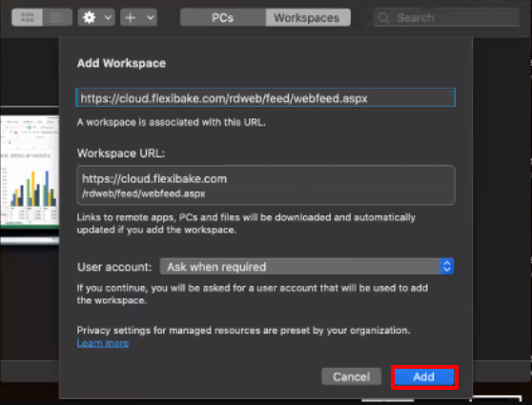Focus the Search field

tap(446, 17)
